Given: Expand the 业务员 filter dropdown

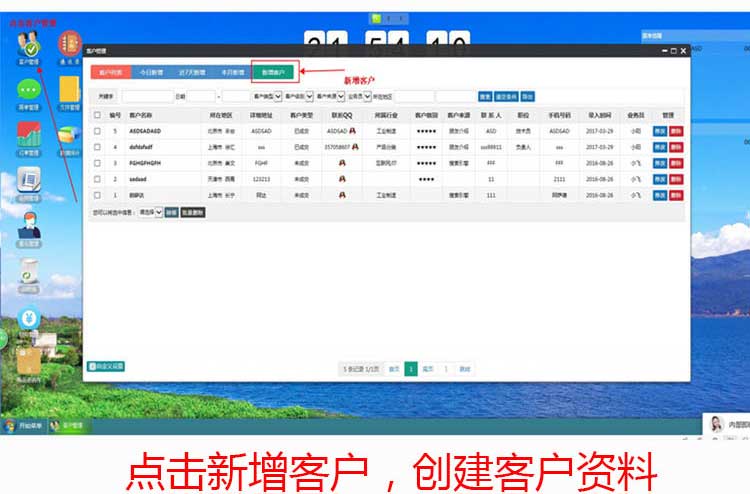Looking at the screenshot, I should coord(359,97).
